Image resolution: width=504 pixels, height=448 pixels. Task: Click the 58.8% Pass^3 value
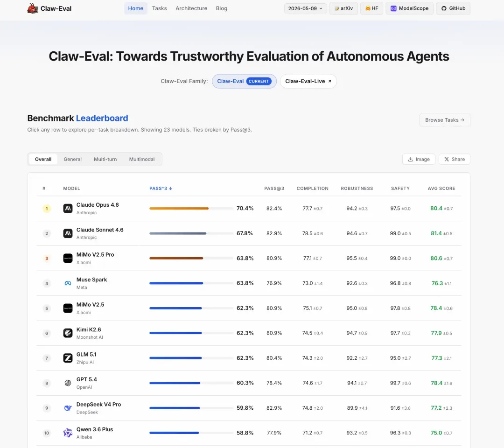coord(245,433)
